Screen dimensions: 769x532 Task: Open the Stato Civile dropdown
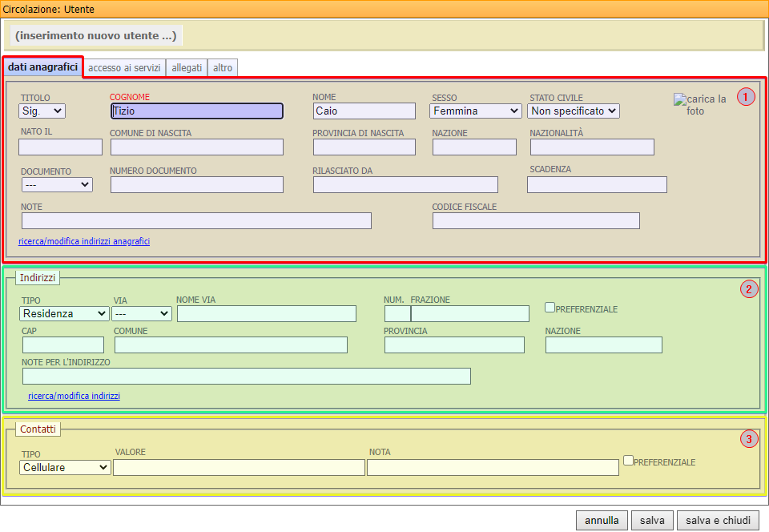(x=574, y=111)
